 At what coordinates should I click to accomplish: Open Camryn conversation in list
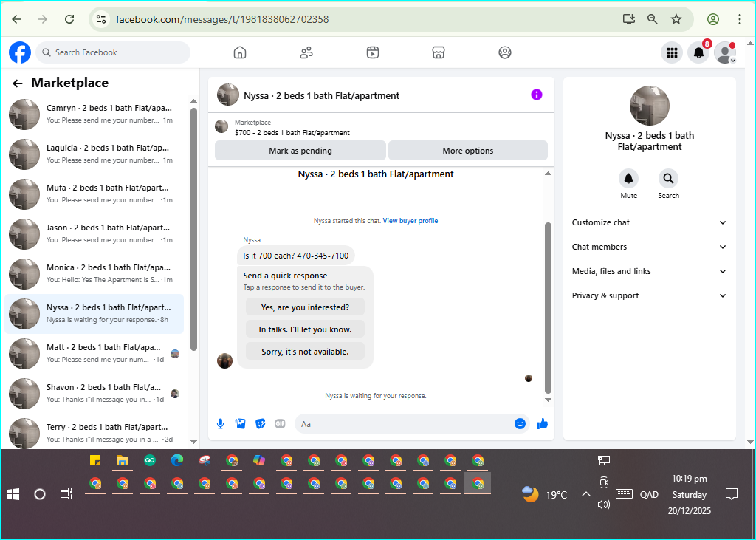[94, 115]
